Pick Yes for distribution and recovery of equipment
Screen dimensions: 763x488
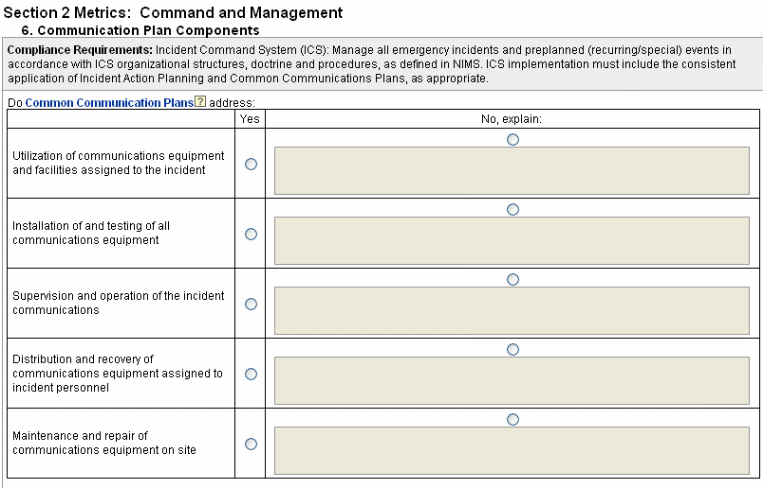coord(251,374)
